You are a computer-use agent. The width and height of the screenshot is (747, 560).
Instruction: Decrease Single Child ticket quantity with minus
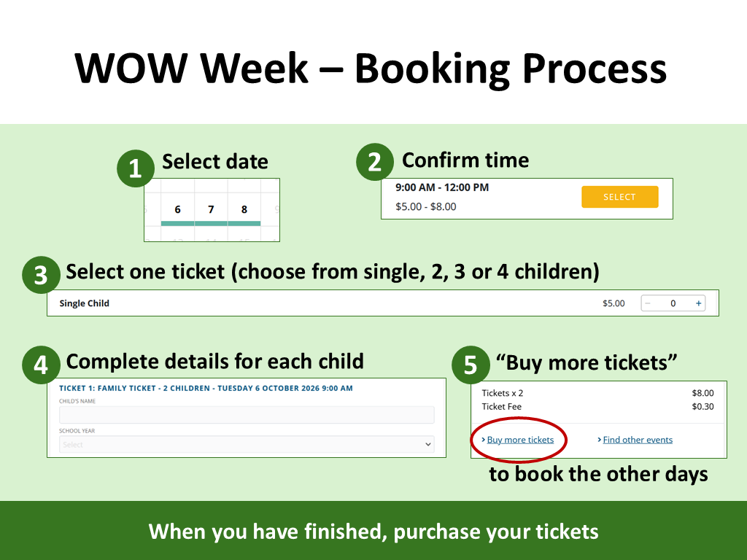648,303
